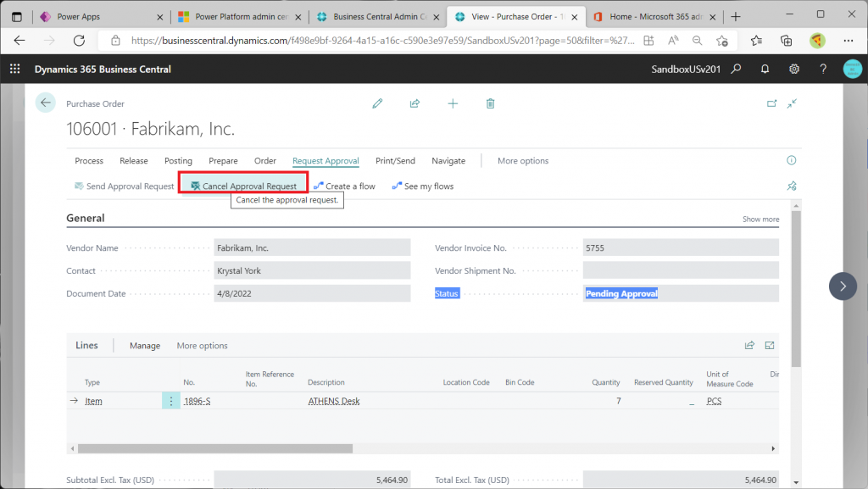Click the Contact field Krystal York
Image resolution: width=868 pixels, height=489 pixels.
(x=312, y=270)
